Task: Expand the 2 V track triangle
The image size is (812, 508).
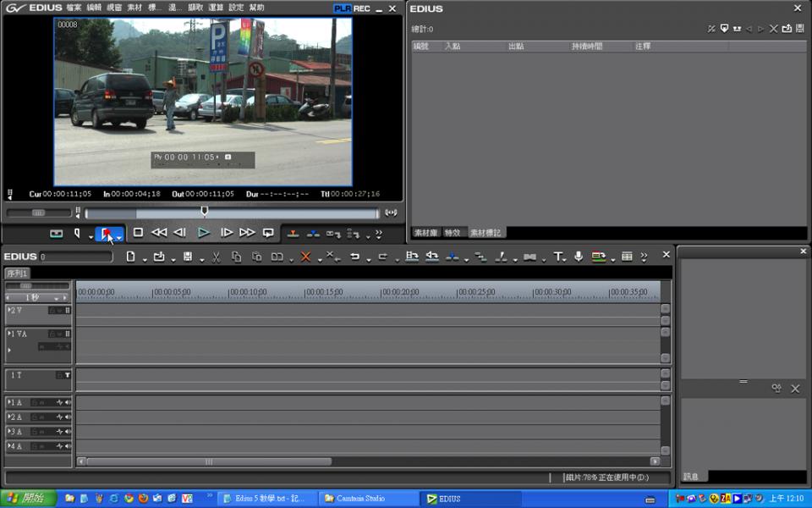Action: click(x=9, y=311)
